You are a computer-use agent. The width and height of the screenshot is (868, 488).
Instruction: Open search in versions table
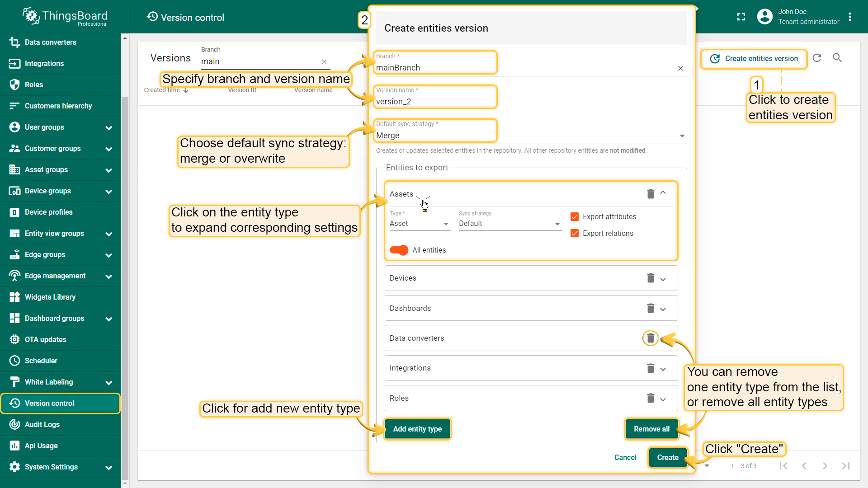tap(837, 58)
